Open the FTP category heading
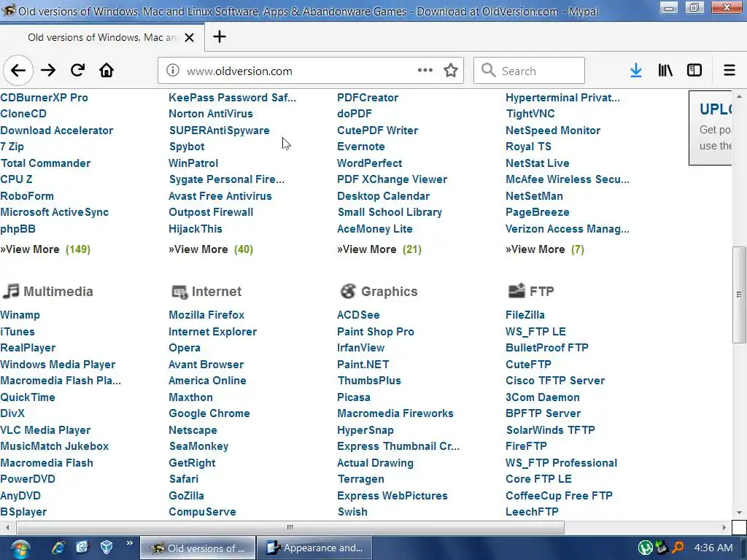This screenshot has width=747, height=560. coord(542,291)
